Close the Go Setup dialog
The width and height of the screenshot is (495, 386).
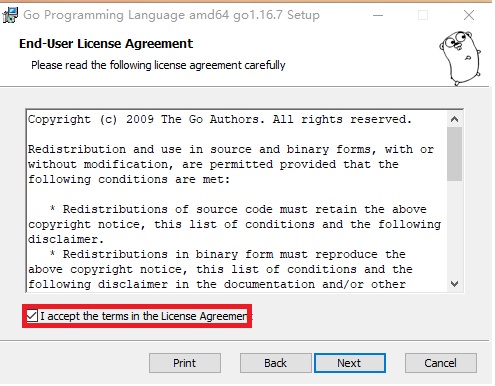[x=469, y=15]
